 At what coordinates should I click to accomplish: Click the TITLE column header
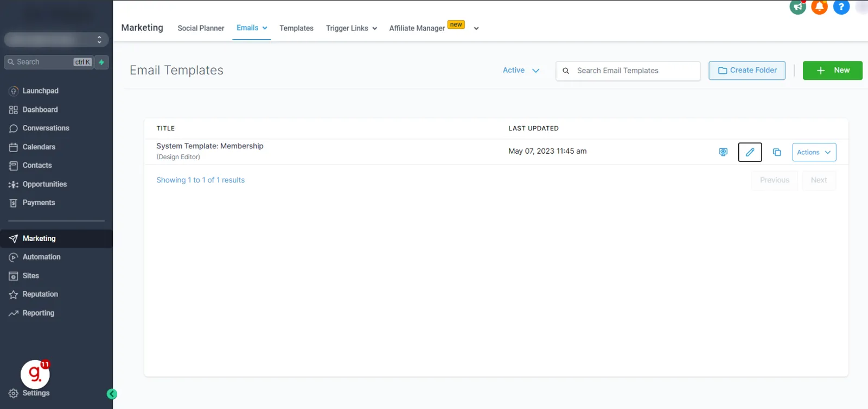165,129
